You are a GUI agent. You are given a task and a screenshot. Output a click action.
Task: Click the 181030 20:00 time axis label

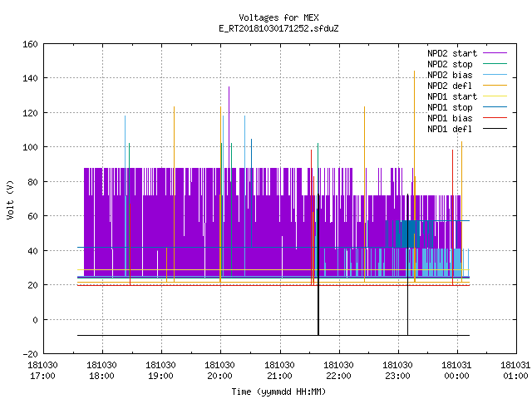tap(219, 371)
